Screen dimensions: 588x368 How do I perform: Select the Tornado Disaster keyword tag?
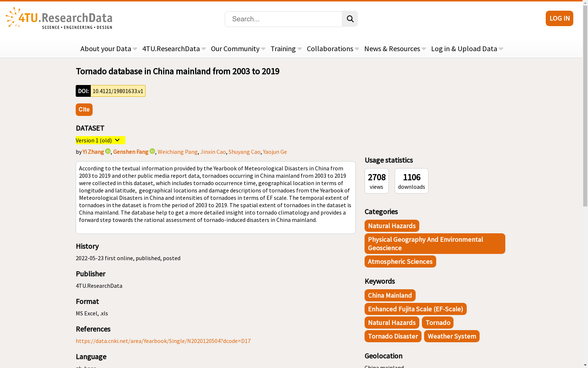pos(393,336)
